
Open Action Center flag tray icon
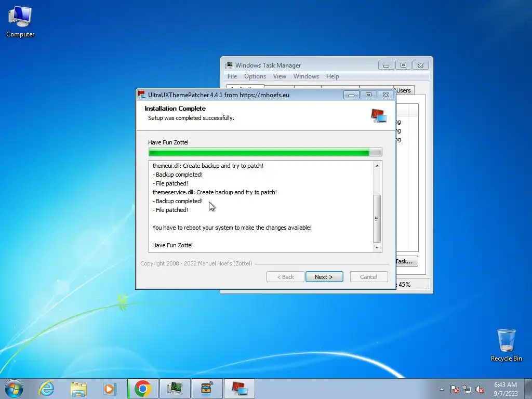click(x=455, y=389)
